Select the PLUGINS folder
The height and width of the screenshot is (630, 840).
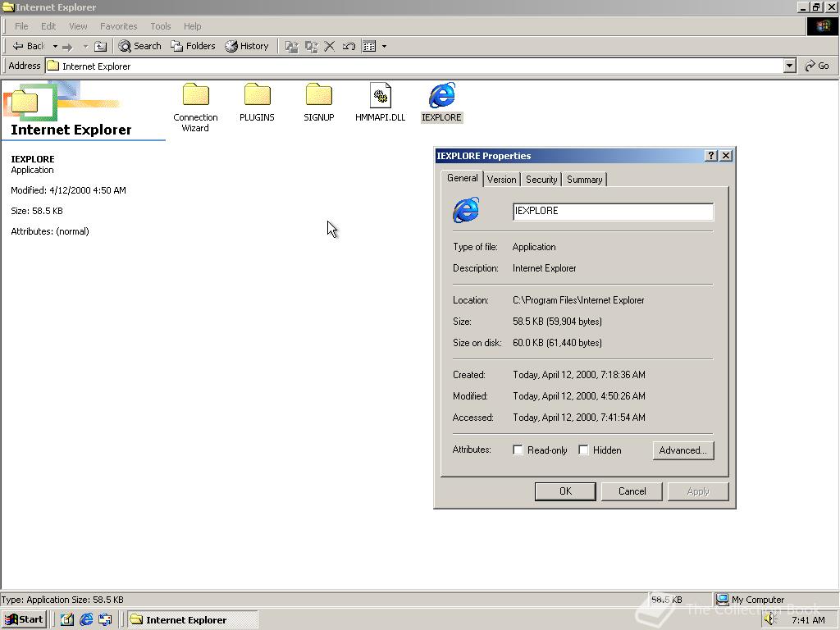[257, 103]
